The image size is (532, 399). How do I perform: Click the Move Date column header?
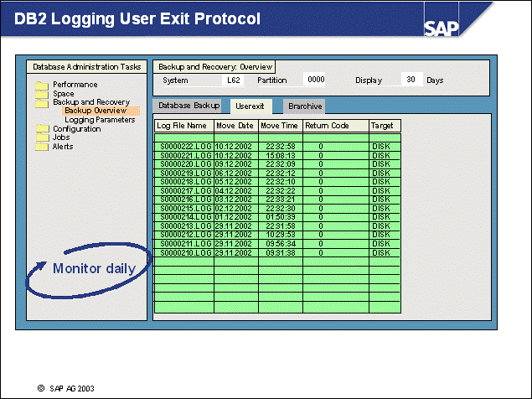235,125
